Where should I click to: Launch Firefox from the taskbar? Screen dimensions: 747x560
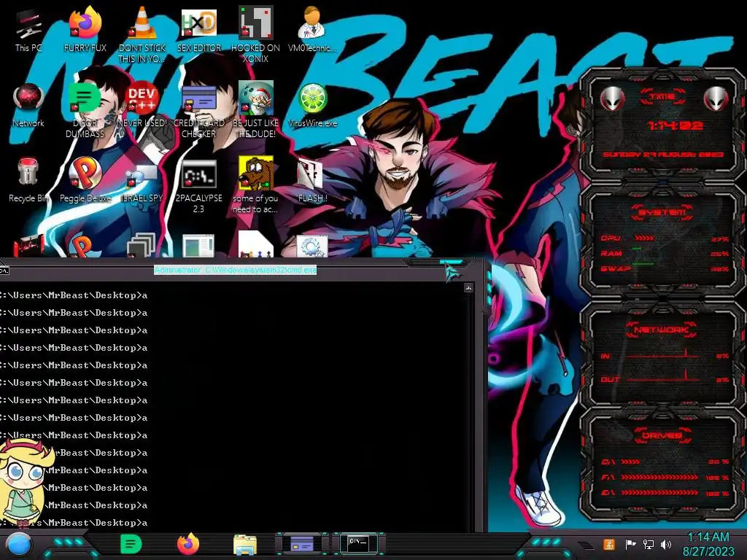[187, 544]
